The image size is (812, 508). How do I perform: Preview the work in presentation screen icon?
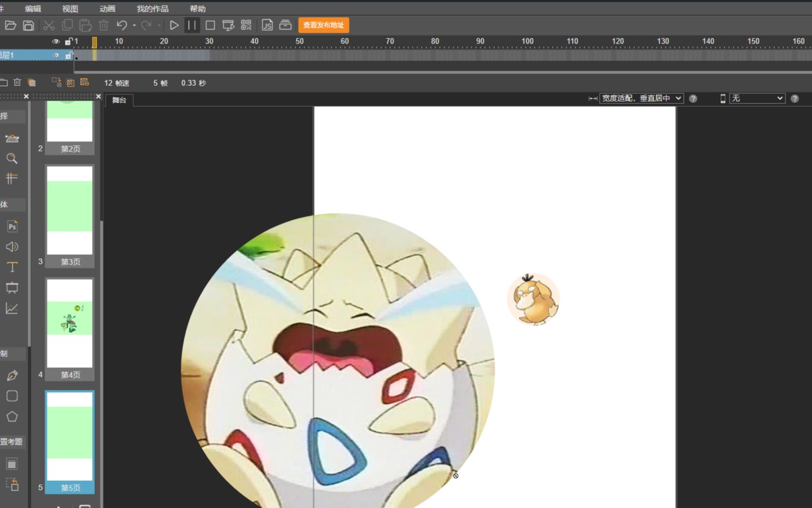[228, 25]
